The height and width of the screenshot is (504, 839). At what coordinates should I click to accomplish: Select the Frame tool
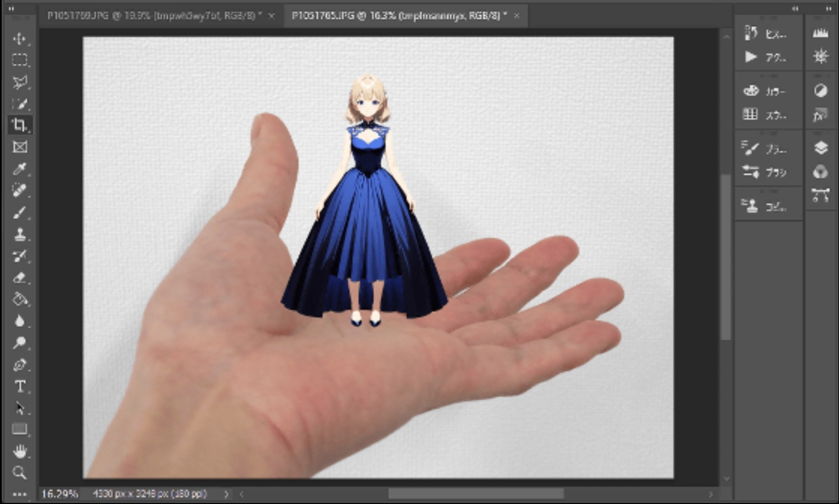pyautogui.click(x=19, y=147)
